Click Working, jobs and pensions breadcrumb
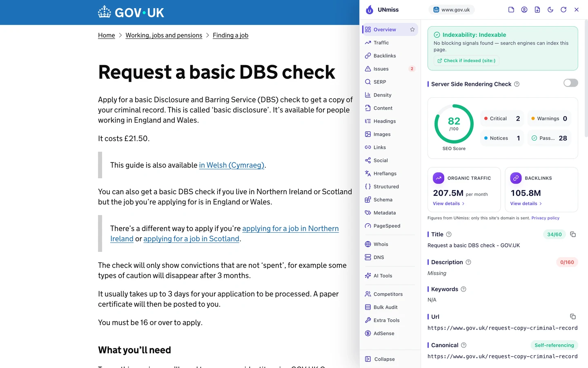Screen dimensions: 588x368 tap(164, 35)
